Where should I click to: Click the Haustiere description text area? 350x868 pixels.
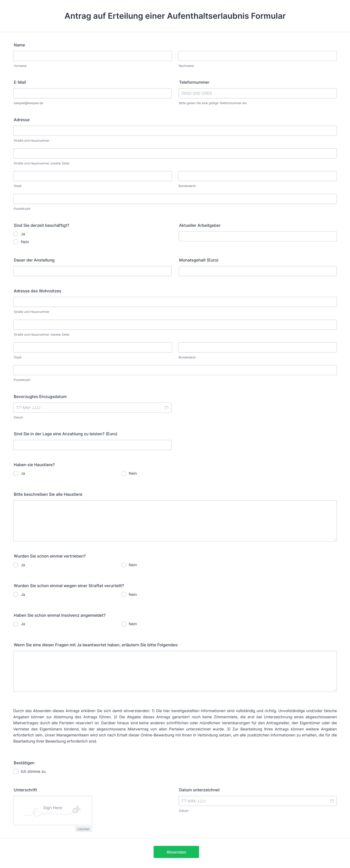click(175, 521)
